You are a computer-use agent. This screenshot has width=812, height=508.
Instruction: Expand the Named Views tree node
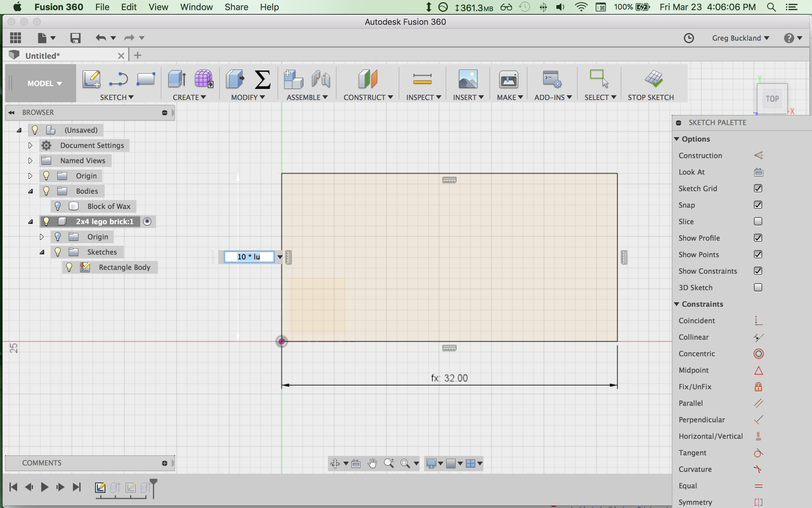30,161
